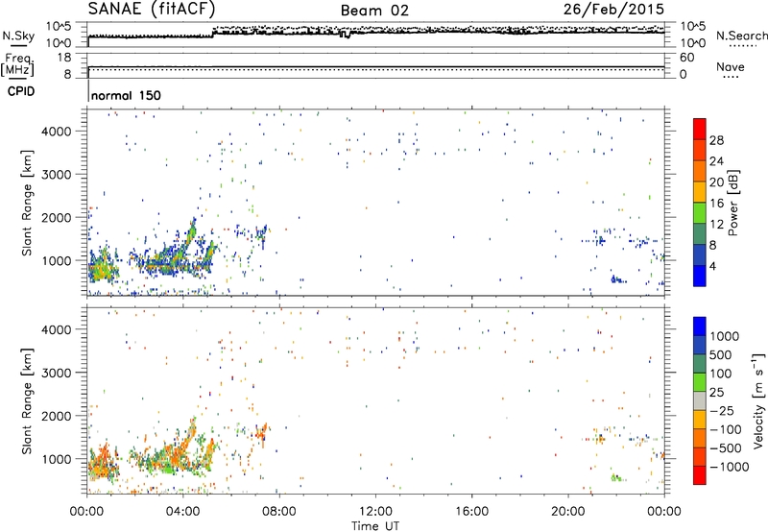Screen dimensions: 768x532
Task: Click the 60 tick on Nave axis
Action: 686,58
